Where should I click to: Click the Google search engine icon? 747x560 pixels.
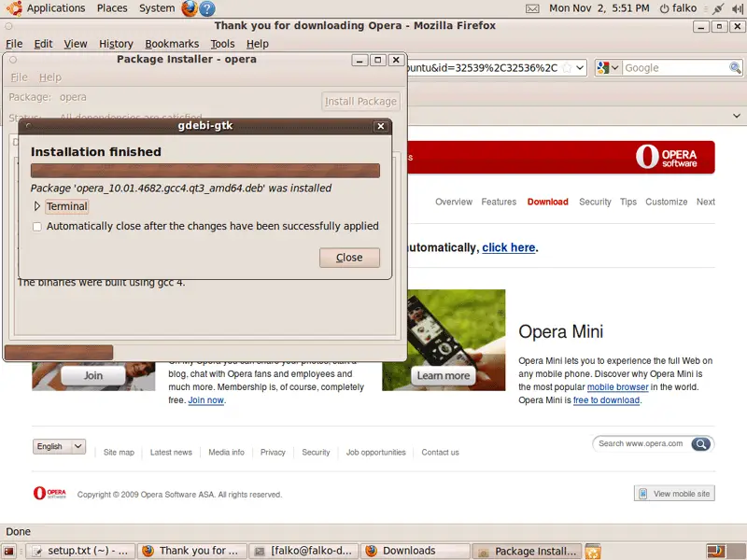click(602, 67)
